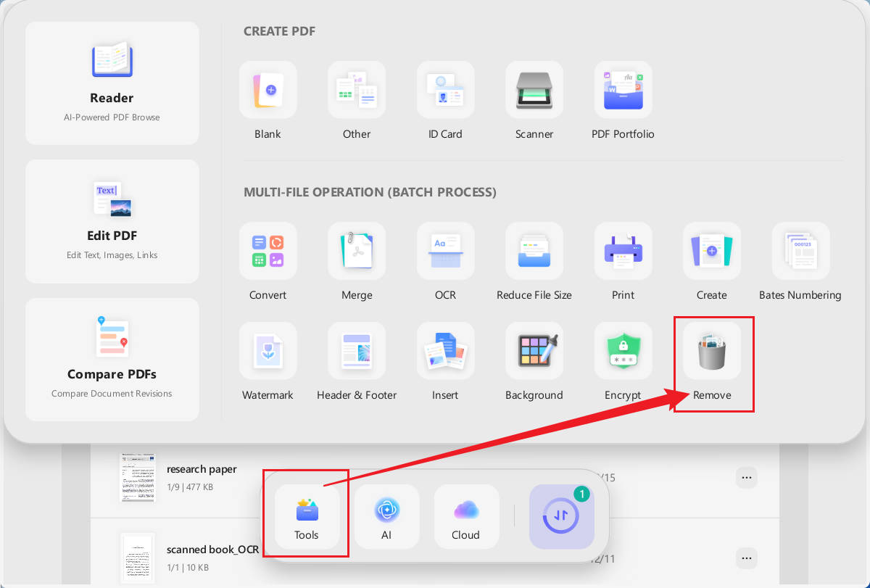This screenshot has height=588, width=870.
Task: Open the batch Print tool
Action: click(x=623, y=251)
